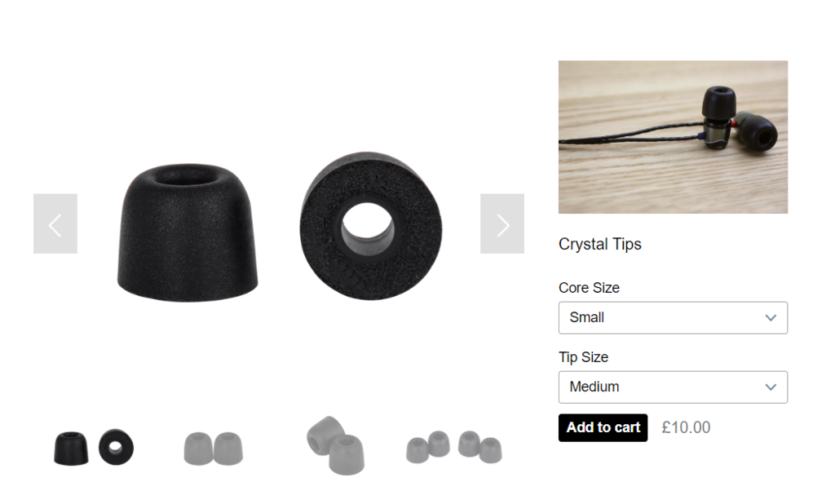
Task: View thumbnail of two gray tips side by side
Action: 214,449
